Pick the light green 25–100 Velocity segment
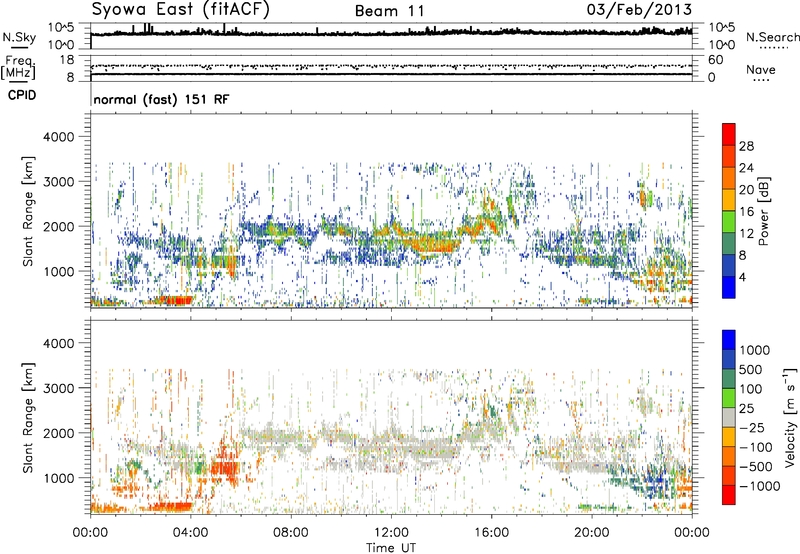 click(x=729, y=398)
